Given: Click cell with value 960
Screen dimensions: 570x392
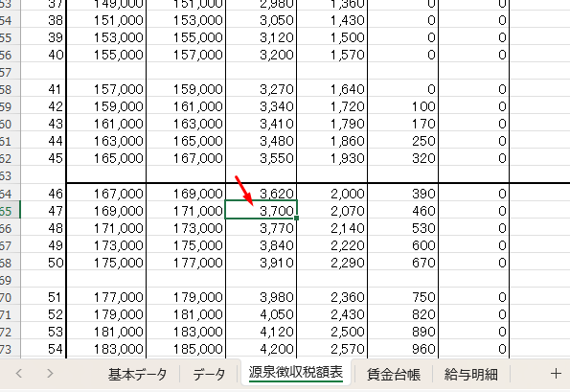Looking at the screenshot, I should pyautogui.click(x=402, y=349).
